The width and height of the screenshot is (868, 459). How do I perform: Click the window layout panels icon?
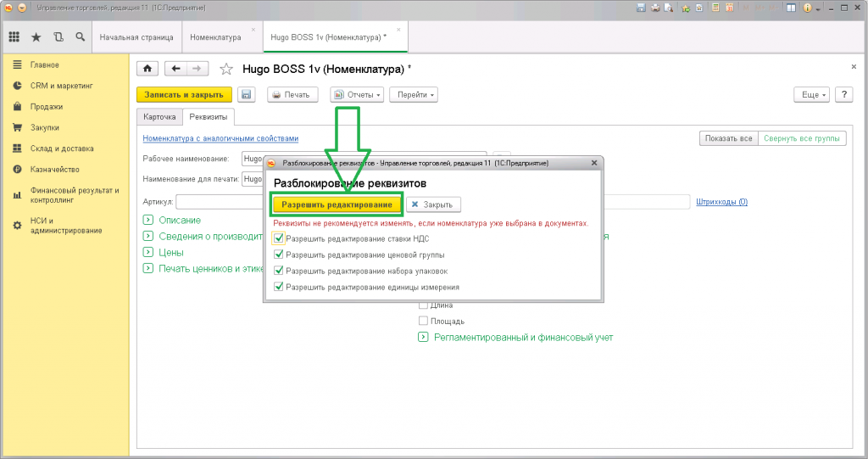pos(792,8)
